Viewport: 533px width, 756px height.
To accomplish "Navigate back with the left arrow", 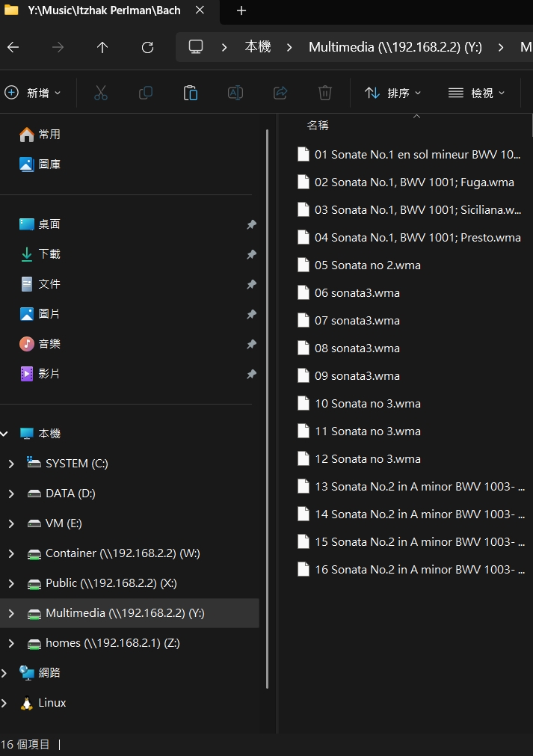I will pyautogui.click(x=13, y=47).
